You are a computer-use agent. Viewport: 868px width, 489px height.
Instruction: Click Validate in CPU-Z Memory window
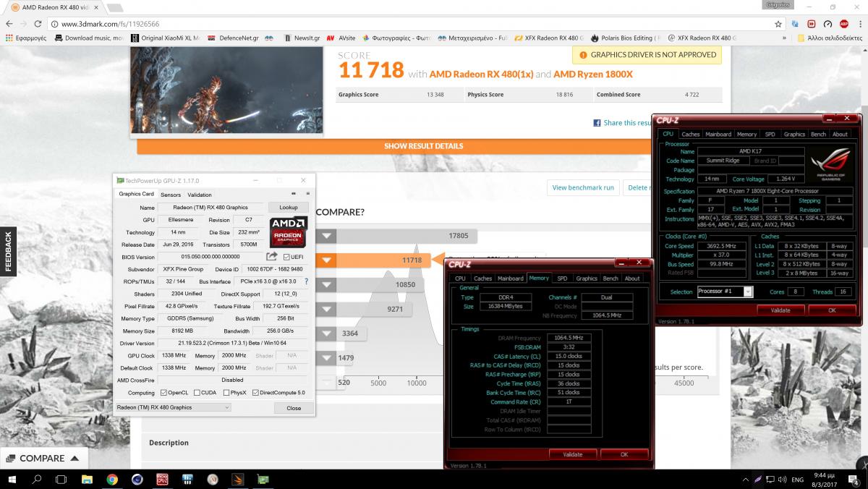pyautogui.click(x=573, y=454)
